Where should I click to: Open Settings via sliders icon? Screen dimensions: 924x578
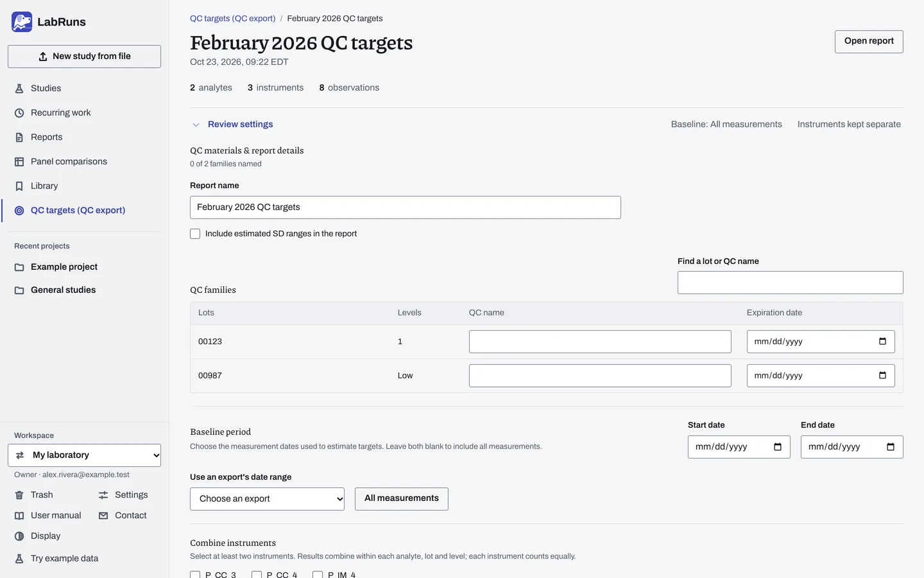(x=103, y=495)
